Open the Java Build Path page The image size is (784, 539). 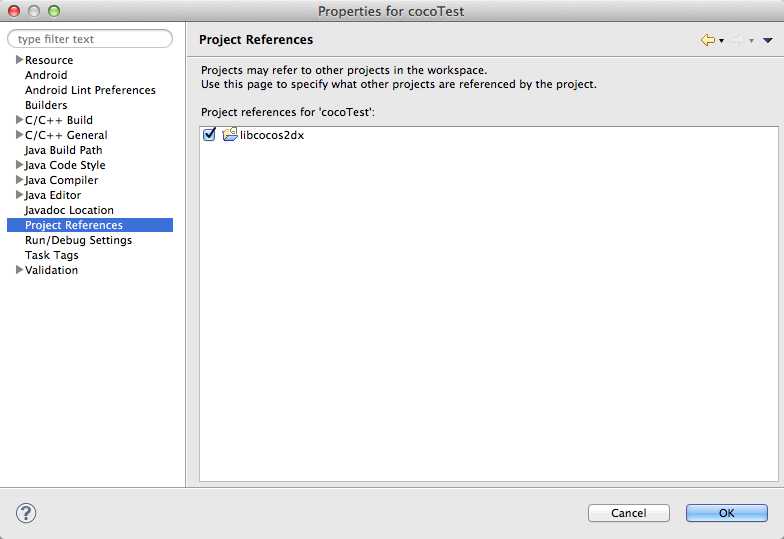click(x=64, y=150)
